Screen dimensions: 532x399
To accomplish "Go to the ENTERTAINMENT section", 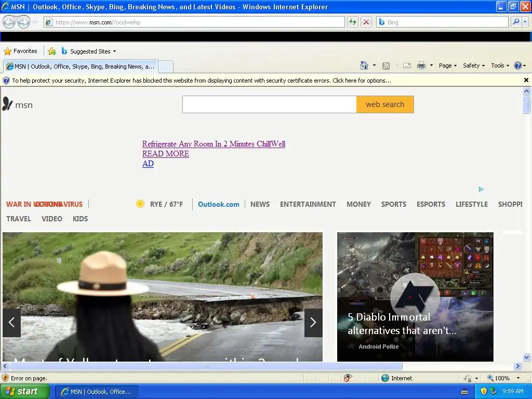I will pyautogui.click(x=308, y=204).
